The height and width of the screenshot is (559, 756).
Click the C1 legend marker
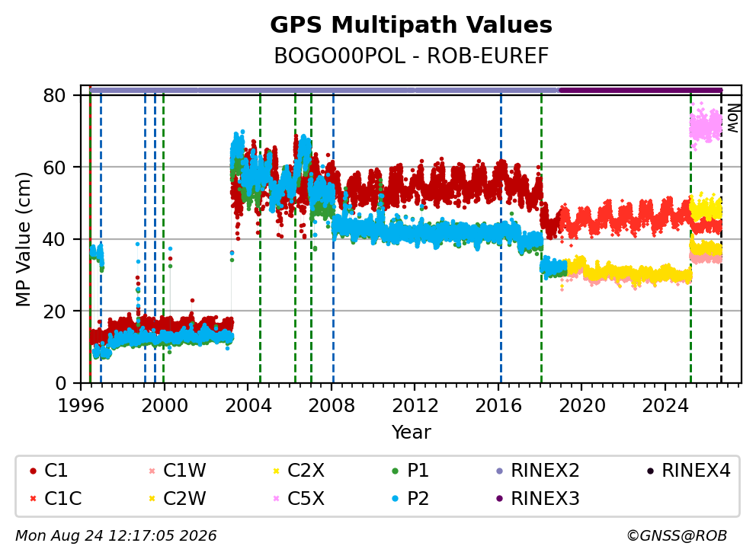(34, 471)
